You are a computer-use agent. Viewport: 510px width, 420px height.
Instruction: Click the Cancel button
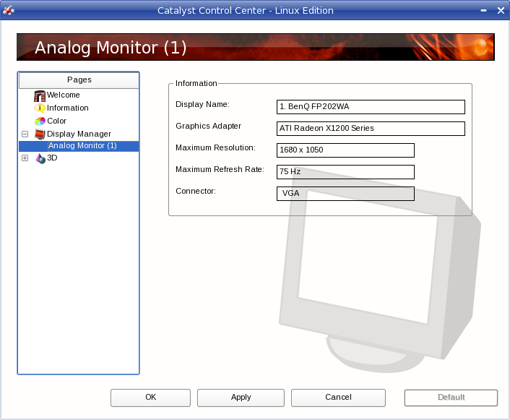pyautogui.click(x=338, y=398)
